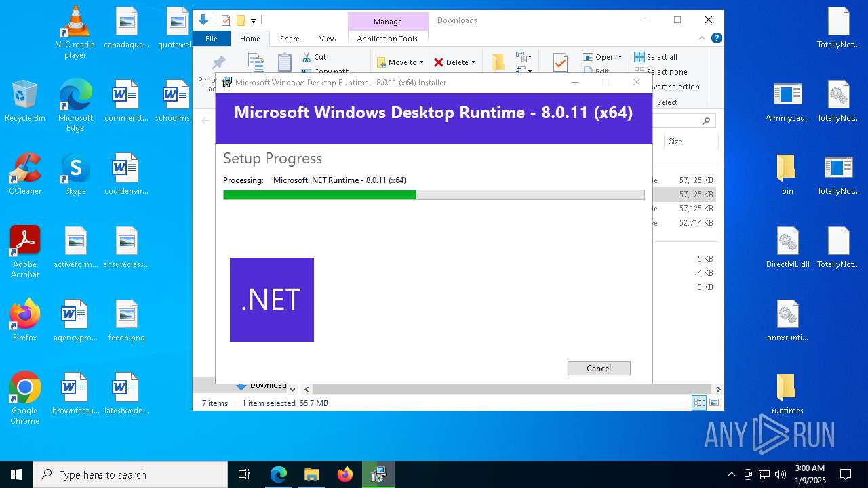Viewport: 868px width, 488px height.
Task: Switch to Share ribbon tab
Action: pos(290,39)
